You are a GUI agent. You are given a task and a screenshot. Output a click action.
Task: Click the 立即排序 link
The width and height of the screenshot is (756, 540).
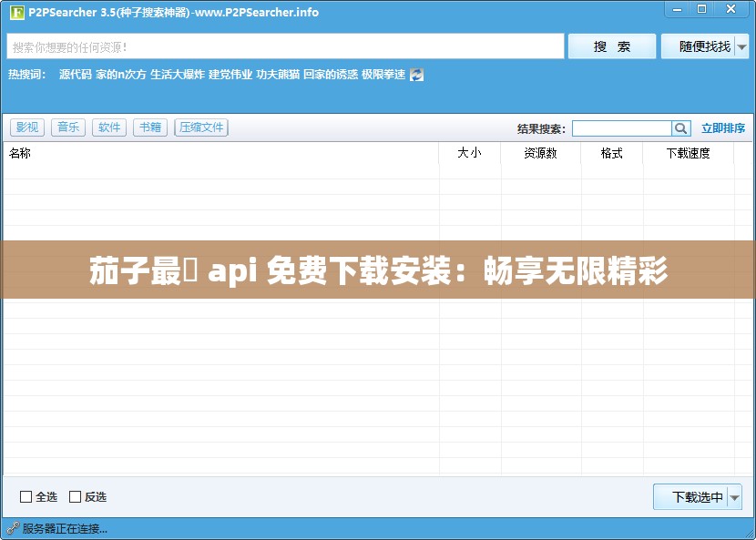[x=722, y=128]
